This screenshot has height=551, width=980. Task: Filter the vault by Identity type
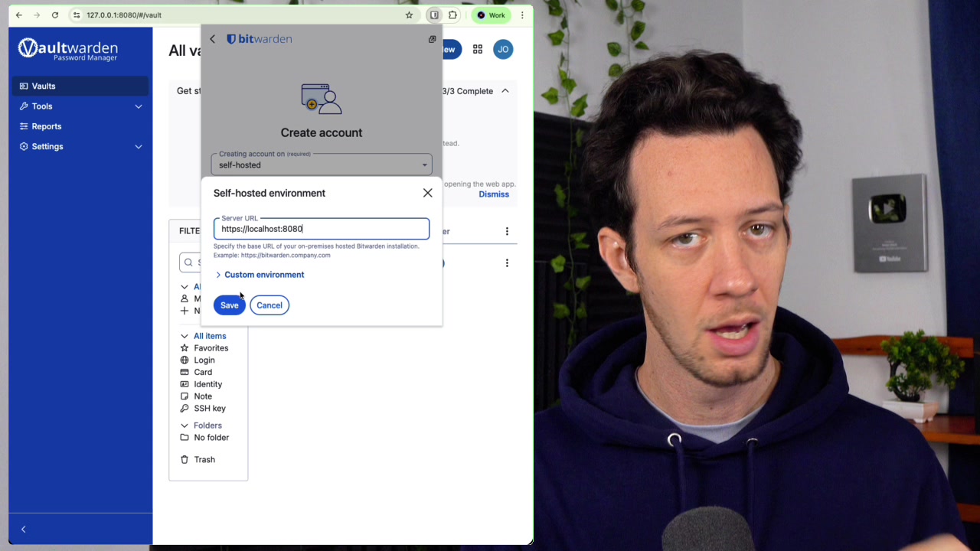tap(207, 385)
